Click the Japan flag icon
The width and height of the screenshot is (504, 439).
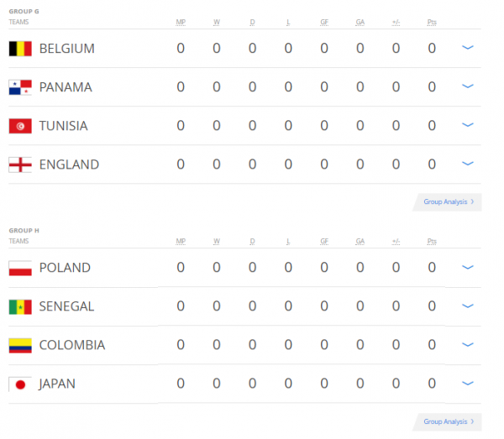click(20, 384)
